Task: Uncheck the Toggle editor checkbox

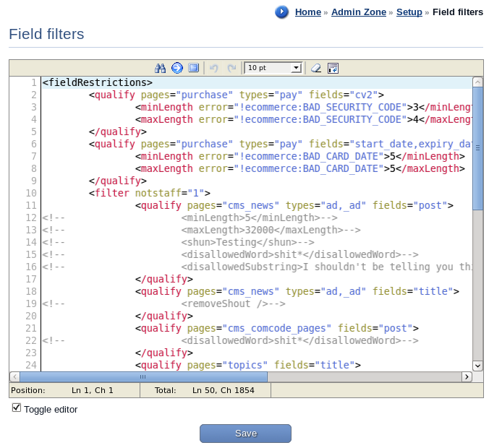Action: (x=17, y=408)
